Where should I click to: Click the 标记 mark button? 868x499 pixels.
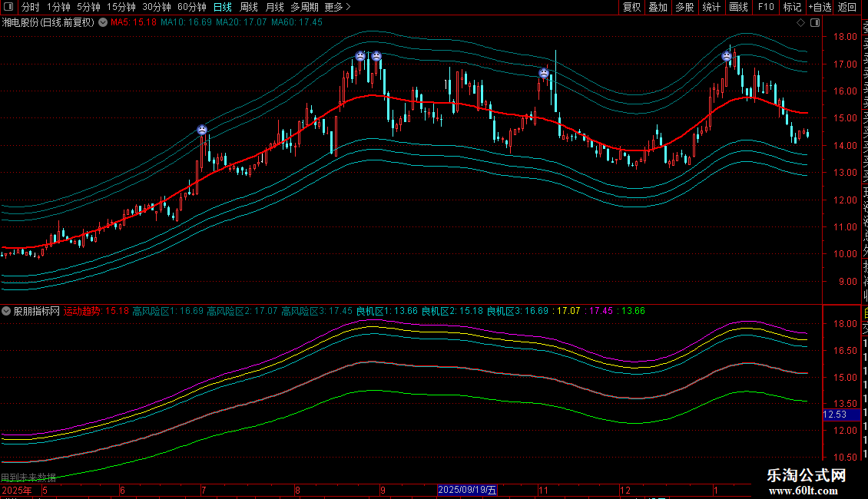coord(792,7)
